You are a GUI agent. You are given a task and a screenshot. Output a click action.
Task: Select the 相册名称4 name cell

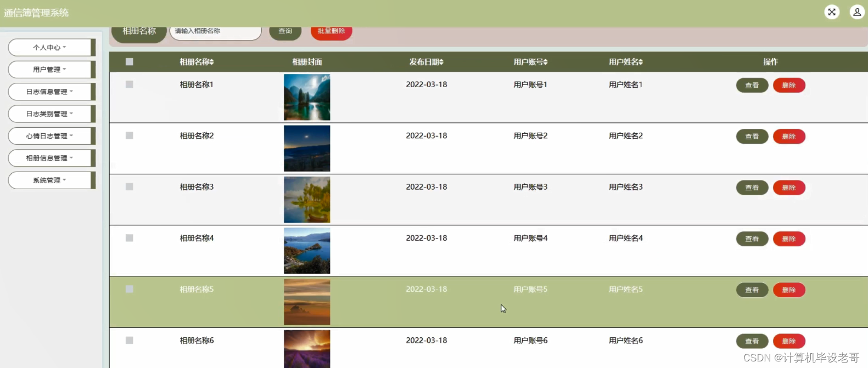[x=197, y=238]
